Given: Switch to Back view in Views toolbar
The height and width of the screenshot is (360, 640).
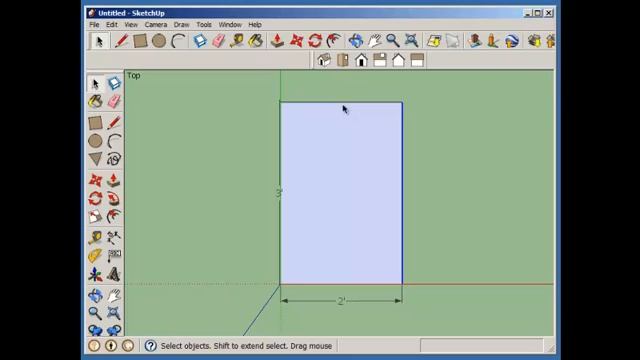Looking at the screenshot, I should tap(399, 60).
